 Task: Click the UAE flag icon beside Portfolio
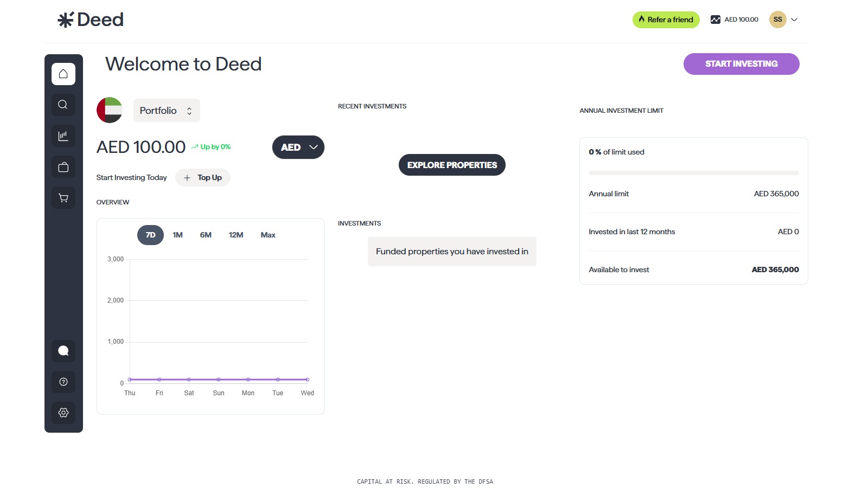tap(109, 110)
